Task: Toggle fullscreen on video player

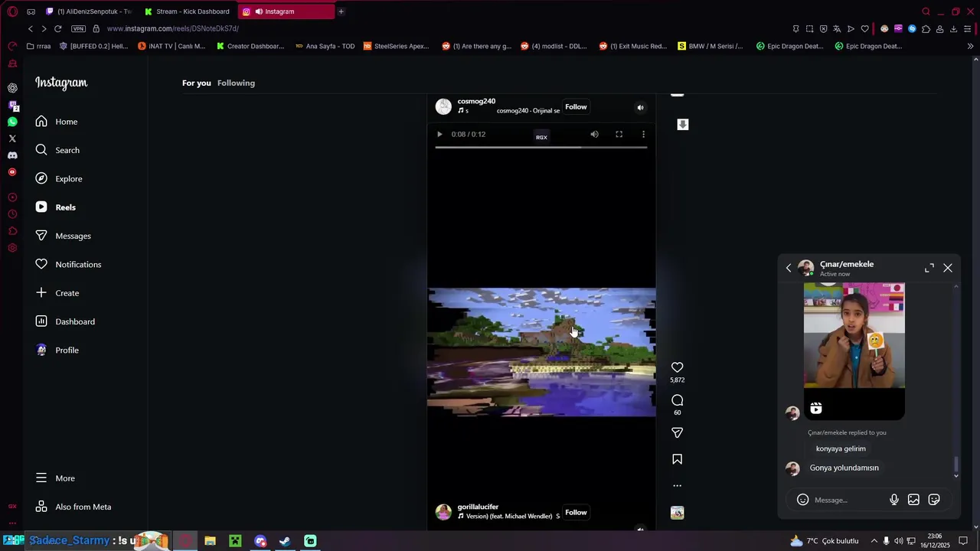Action: [619, 134]
